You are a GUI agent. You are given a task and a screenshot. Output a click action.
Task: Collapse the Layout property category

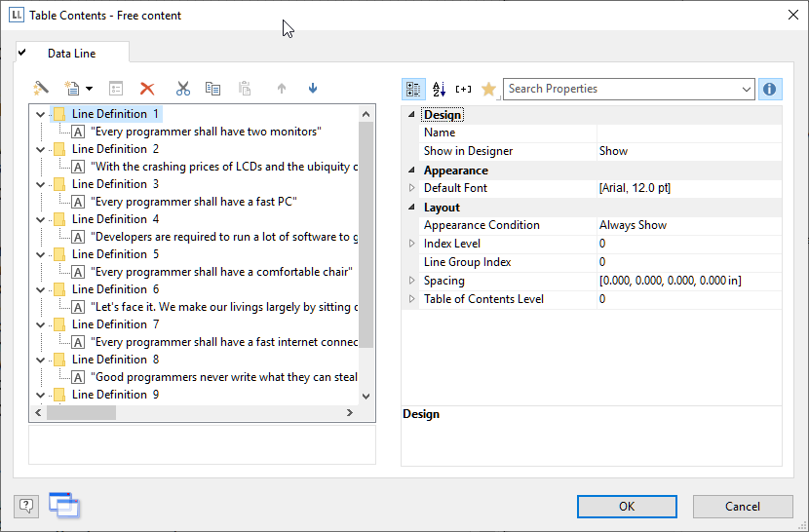[411, 208]
